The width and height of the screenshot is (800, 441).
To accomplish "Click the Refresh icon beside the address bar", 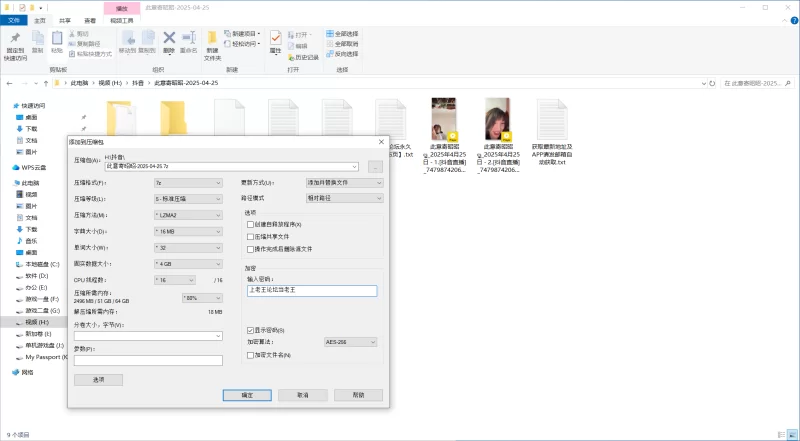I will (713, 83).
